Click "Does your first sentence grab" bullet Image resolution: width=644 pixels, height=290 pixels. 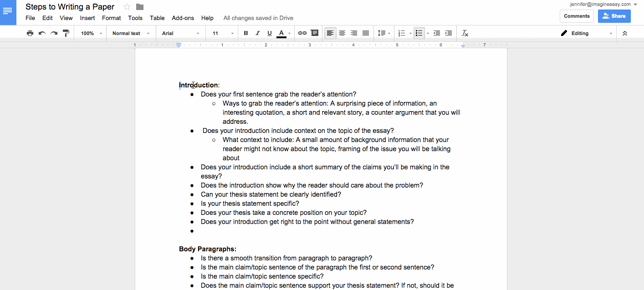point(279,94)
